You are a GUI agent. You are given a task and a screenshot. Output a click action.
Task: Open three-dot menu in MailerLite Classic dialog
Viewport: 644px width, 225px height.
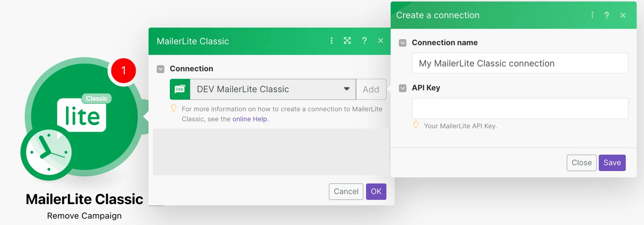(332, 41)
